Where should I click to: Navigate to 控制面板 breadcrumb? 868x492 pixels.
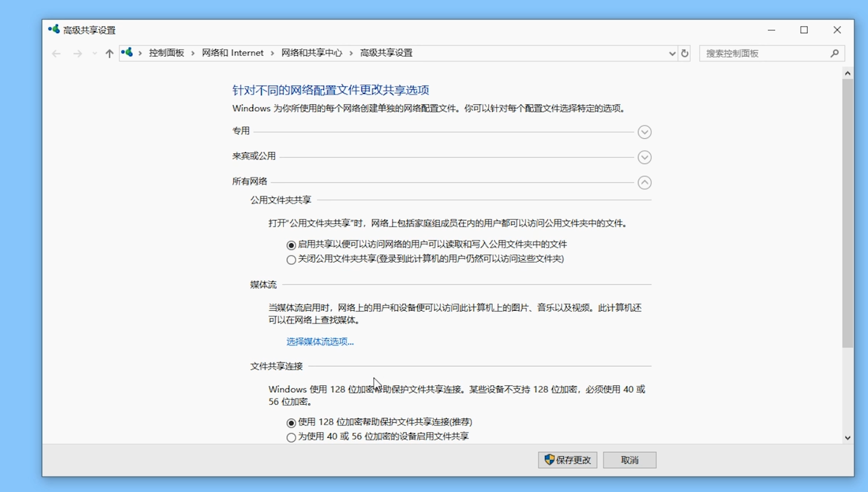coord(166,53)
